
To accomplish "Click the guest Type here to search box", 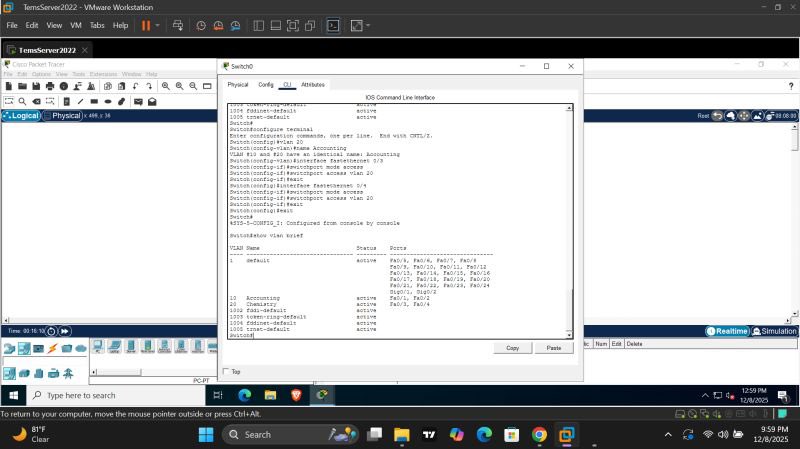I will [116, 395].
